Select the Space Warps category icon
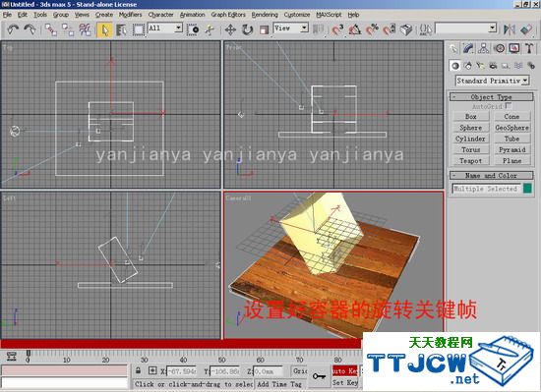Screen dimensions: 541x392 click(x=518, y=66)
